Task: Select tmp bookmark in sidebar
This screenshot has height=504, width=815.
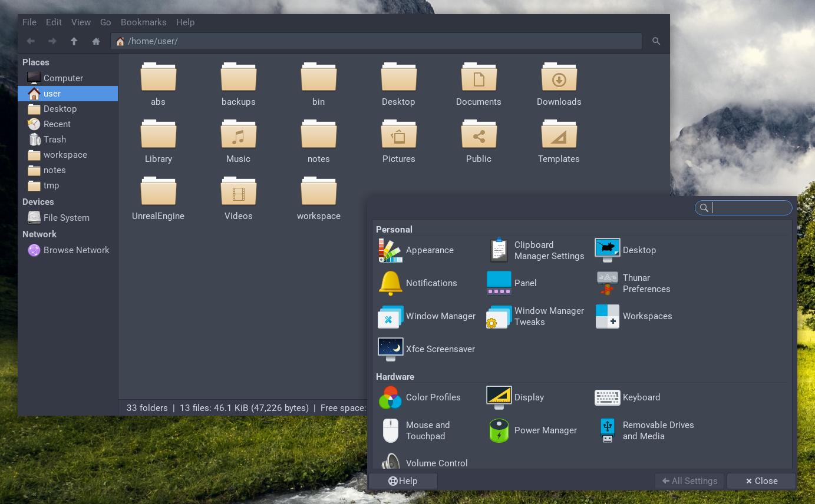Action: pos(68,185)
